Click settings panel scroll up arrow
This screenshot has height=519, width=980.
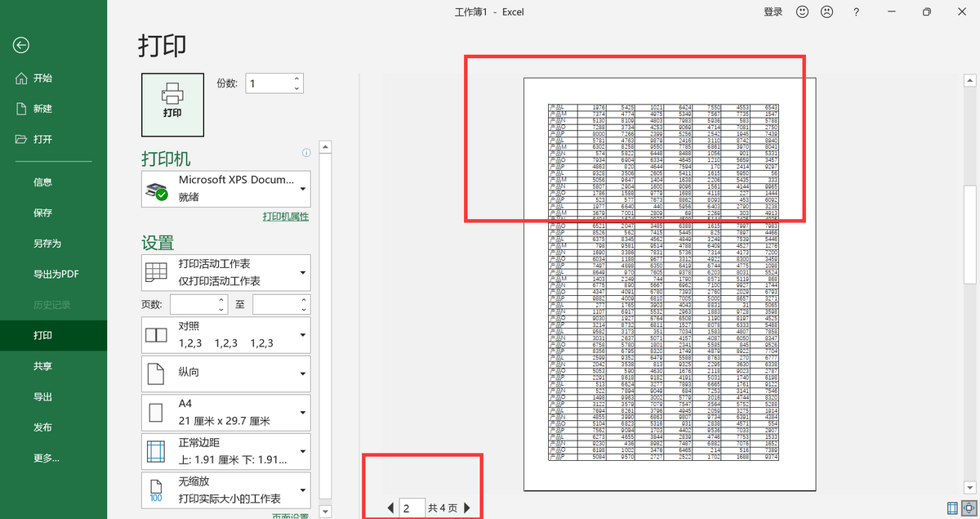click(325, 148)
